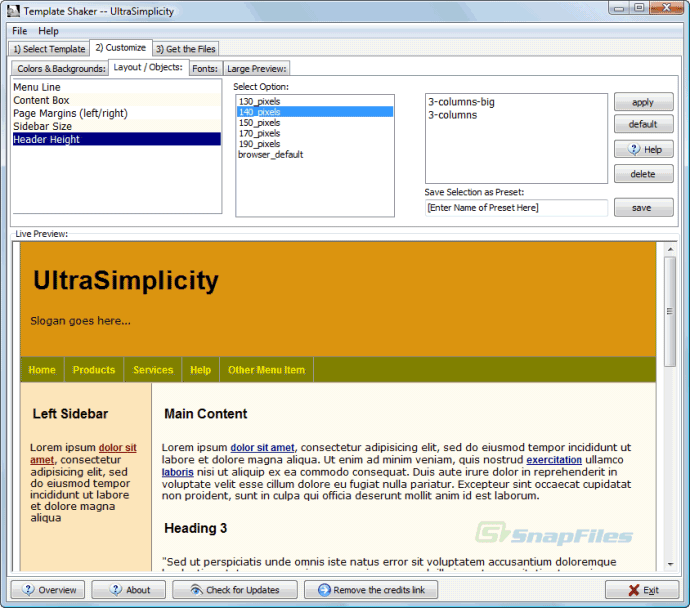Click Other Menu Item in preview

pyautogui.click(x=266, y=370)
